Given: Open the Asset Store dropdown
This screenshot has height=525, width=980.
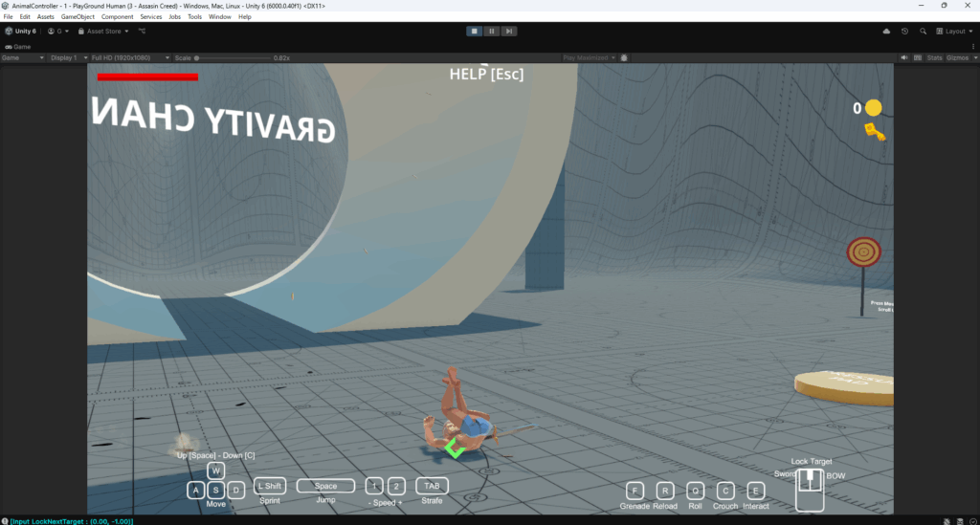Looking at the screenshot, I should [x=103, y=32].
